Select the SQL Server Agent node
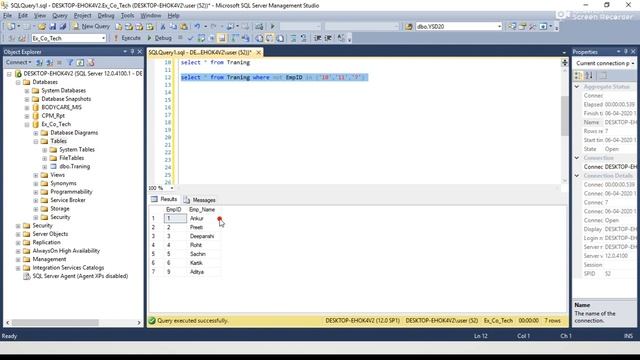The image size is (640, 360). (x=80, y=276)
